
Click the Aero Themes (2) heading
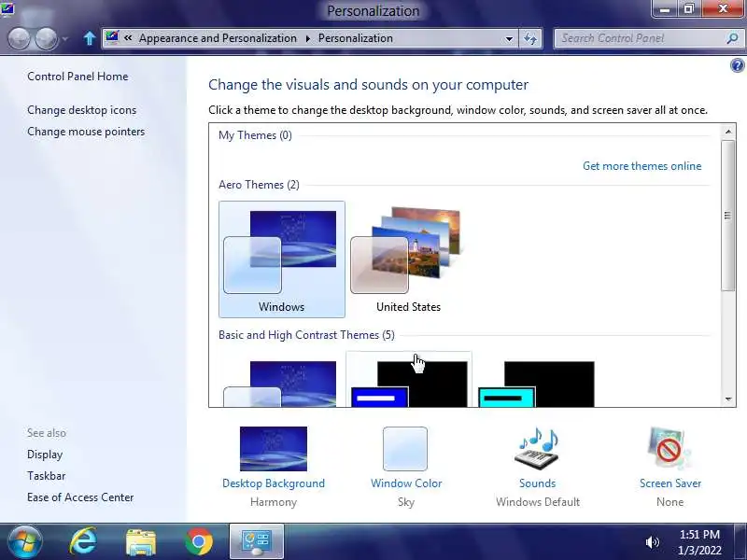pyautogui.click(x=260, y=184)
